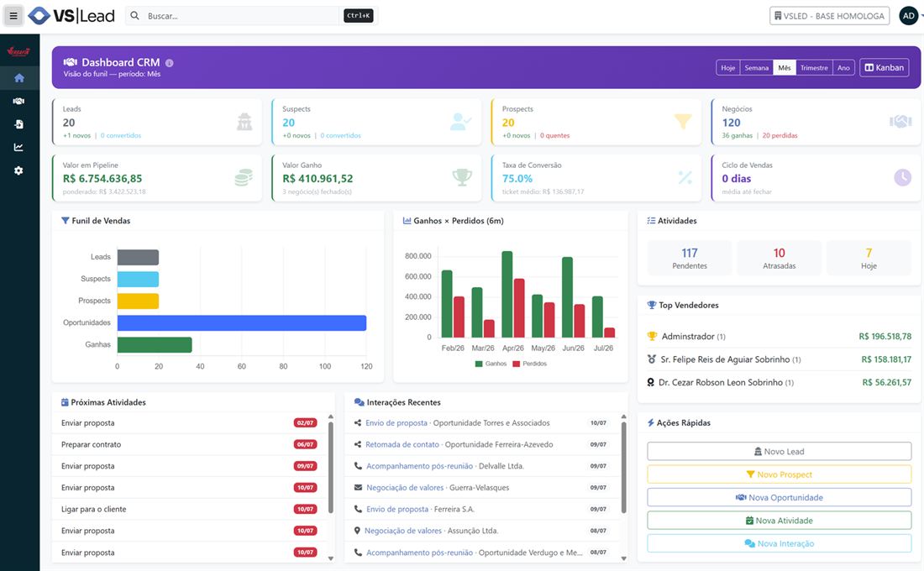Click the Funil de Vendas filter icon
Image resolution: width=924 pixels, height=571 pixels.
tap(66, 220)
